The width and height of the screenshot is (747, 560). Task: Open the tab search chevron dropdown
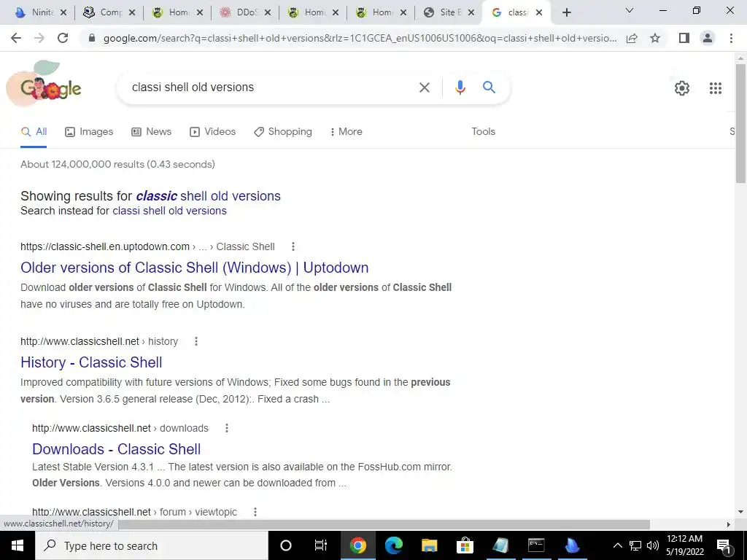[629, 10]
